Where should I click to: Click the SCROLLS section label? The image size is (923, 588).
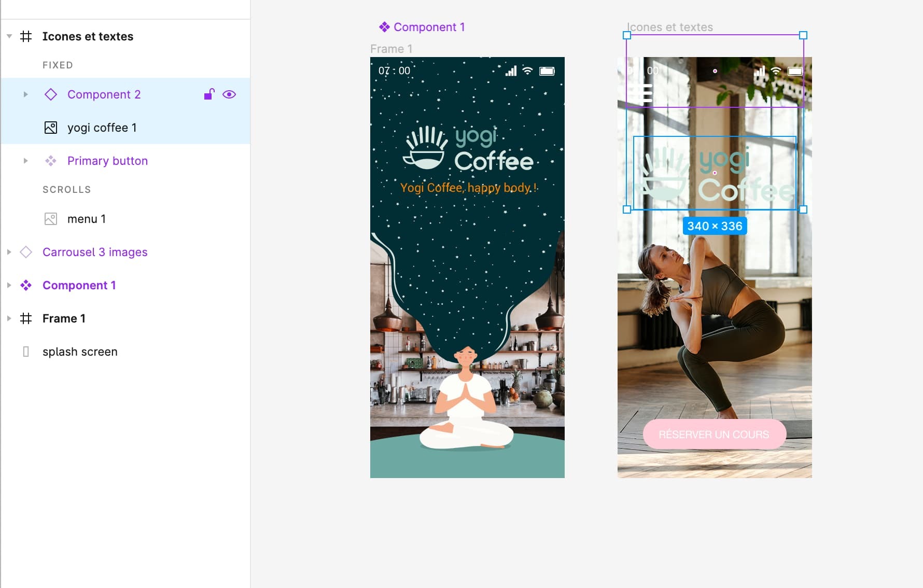(67, 190)
